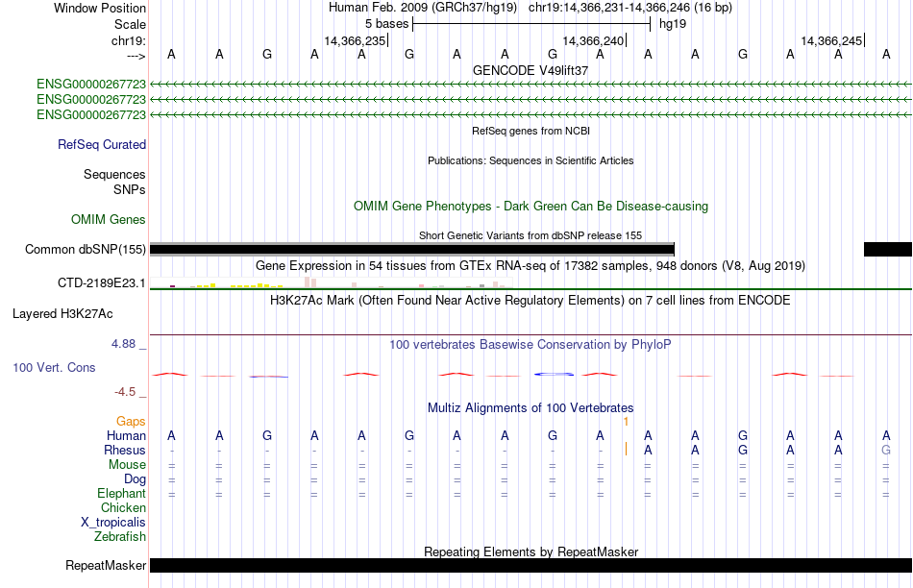This screenshot has width=913, height=588.
Task: Click the OMIM Gene Phenotypes track title
Action: pyautogui.click(x=531, y=207)
